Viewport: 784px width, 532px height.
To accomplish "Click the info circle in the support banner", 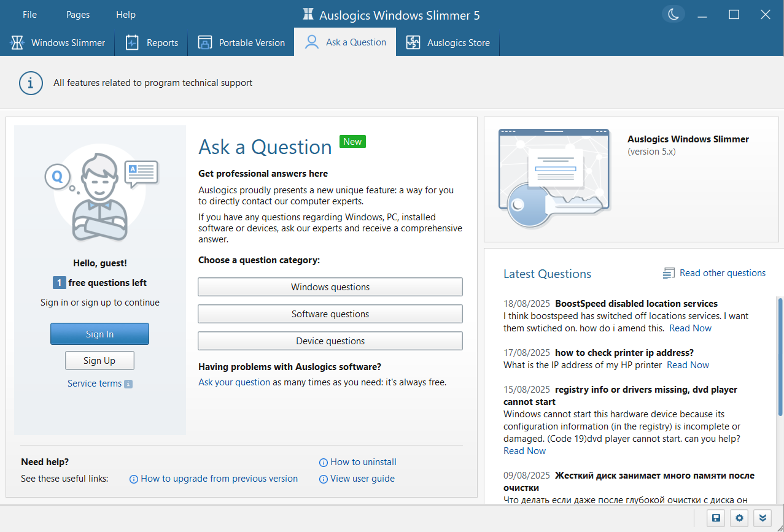I will 31,83.
